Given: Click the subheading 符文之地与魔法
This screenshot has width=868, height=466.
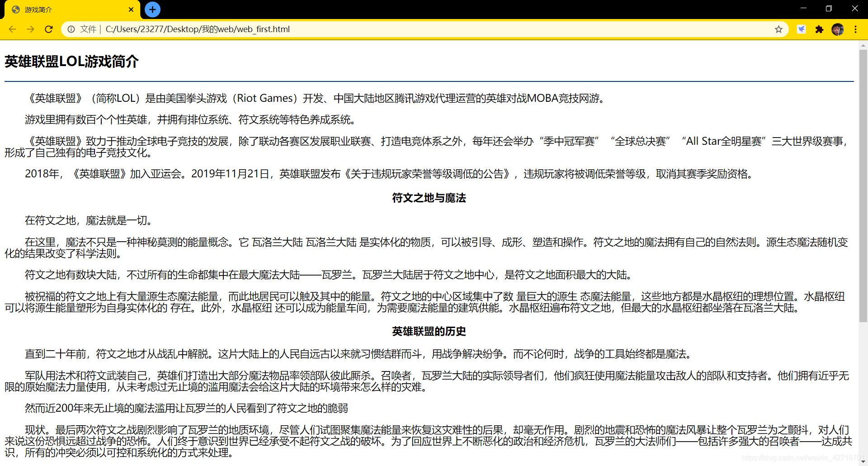Looking at the screenshot, I should (429, 198).
